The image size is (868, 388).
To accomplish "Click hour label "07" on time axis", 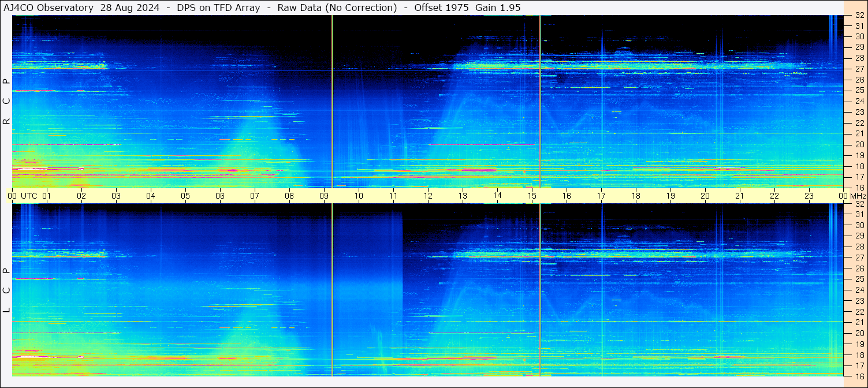I will (255, 196).
